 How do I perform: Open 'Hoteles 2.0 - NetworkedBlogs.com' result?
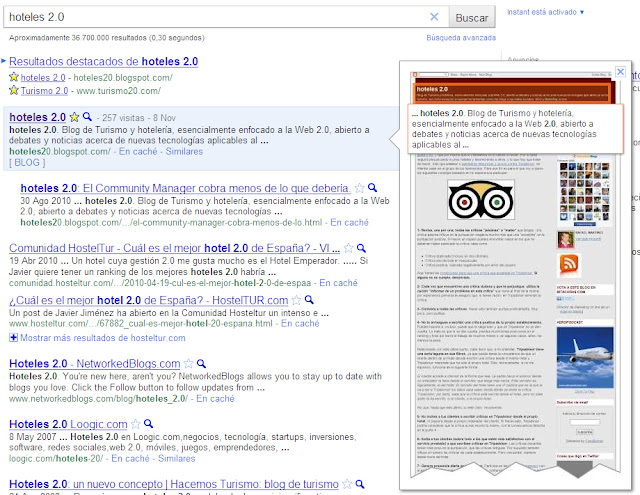(95, 364)
